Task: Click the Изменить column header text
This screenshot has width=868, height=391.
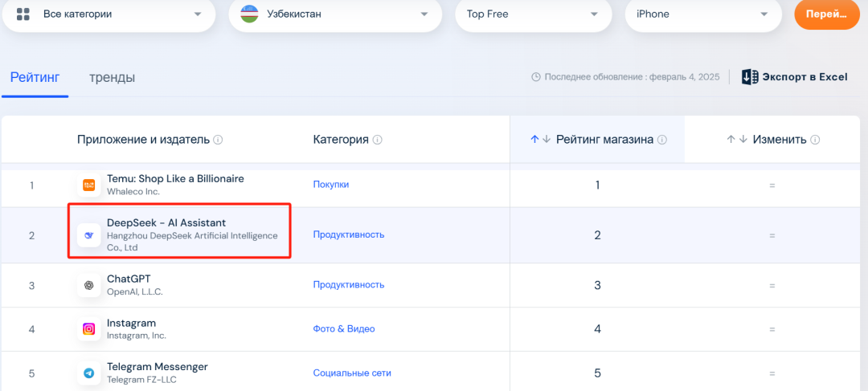Action: tap(780, 140)
